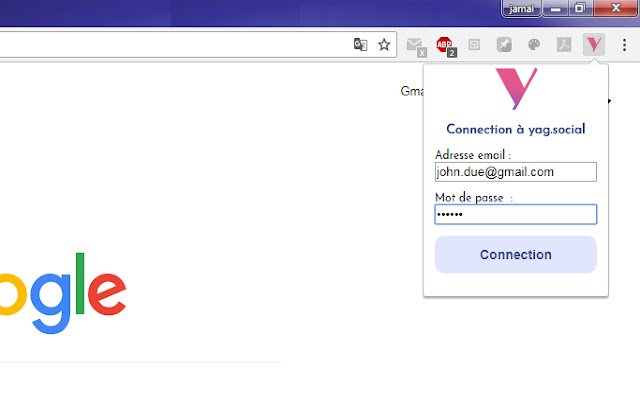Image resolution: width=640 pixels, height=400 pixels.
Task: Open the mail checker extension icon
Action: tap(416, 46)
